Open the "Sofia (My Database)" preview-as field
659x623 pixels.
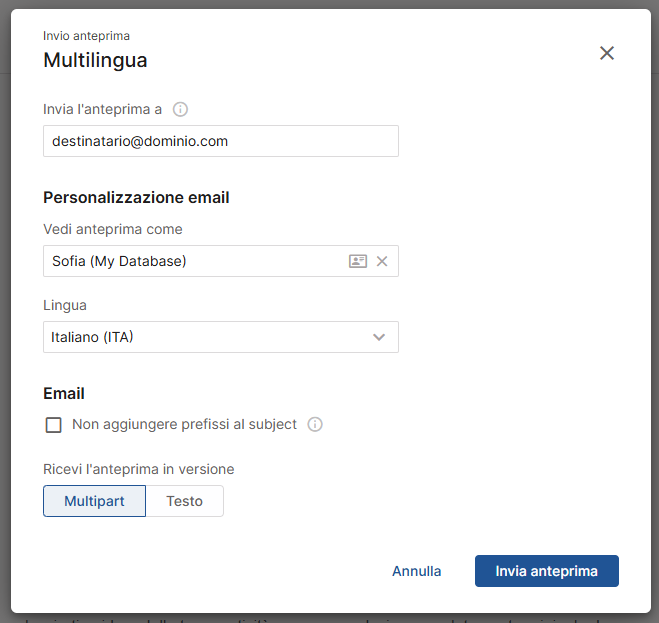click(x=190, y=261)
